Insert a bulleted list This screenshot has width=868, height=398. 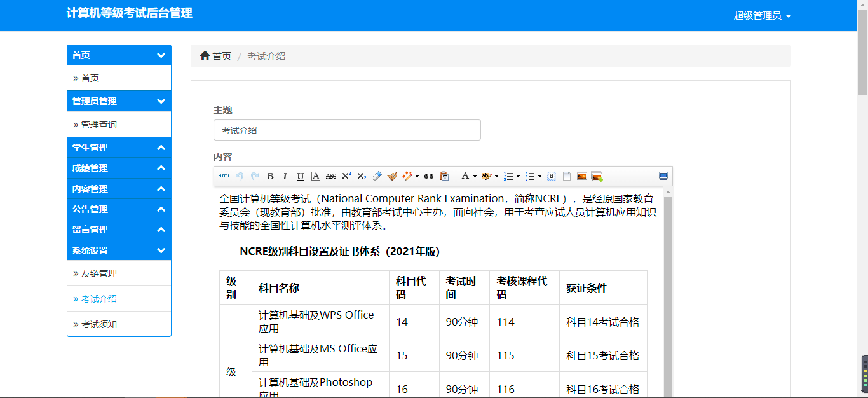(x=529, y=176)
